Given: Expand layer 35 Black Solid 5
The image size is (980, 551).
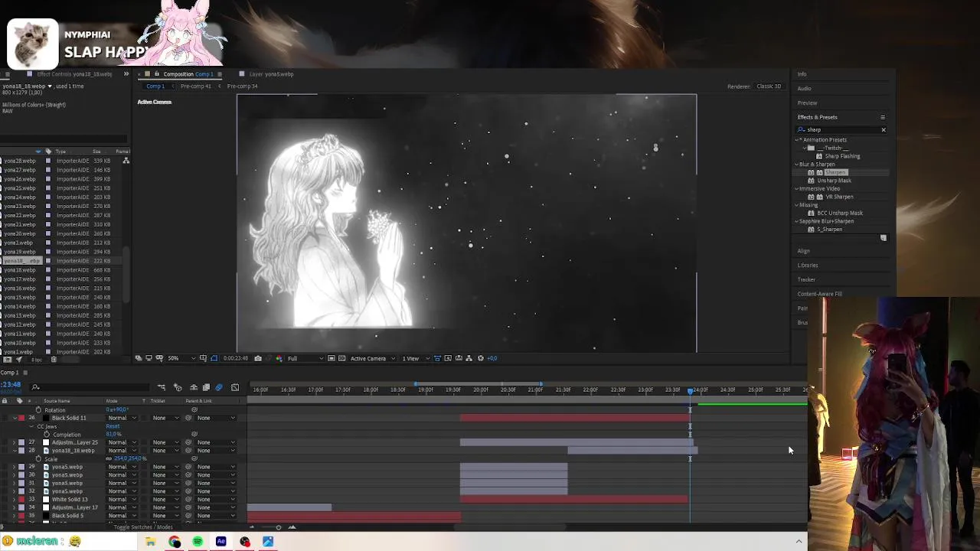Looking at the screenshot, I should pyautogui.click(x=14, y=516).
